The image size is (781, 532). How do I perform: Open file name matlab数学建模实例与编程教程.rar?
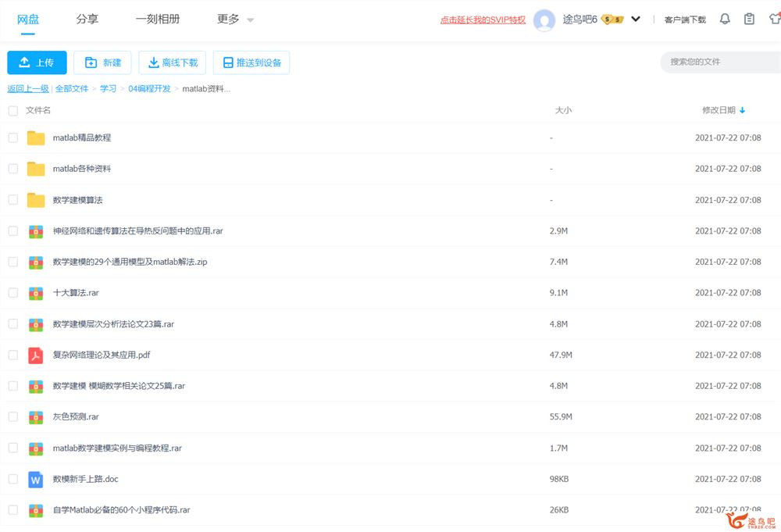[118, 448]
